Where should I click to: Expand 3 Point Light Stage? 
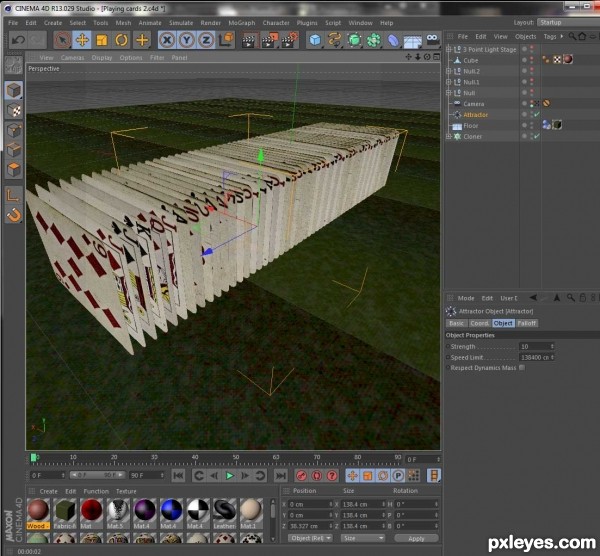click(449, 49)
